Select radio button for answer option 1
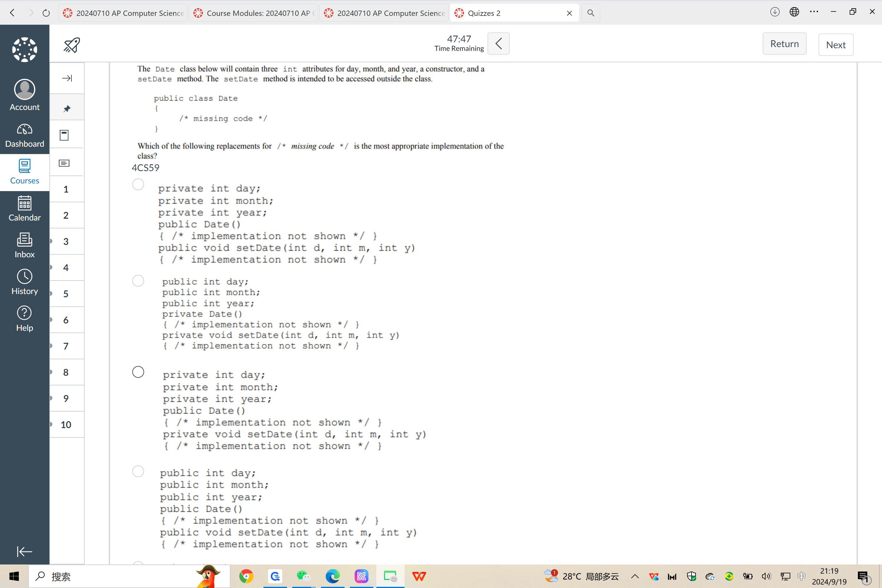This screenshot has width=882, height=588. point(138,185)
